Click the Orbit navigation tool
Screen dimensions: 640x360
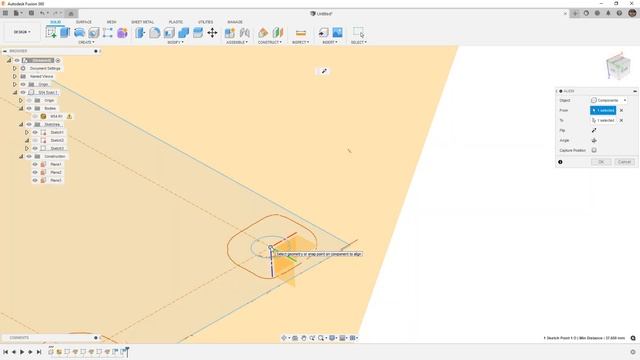[x=284, y=338]
